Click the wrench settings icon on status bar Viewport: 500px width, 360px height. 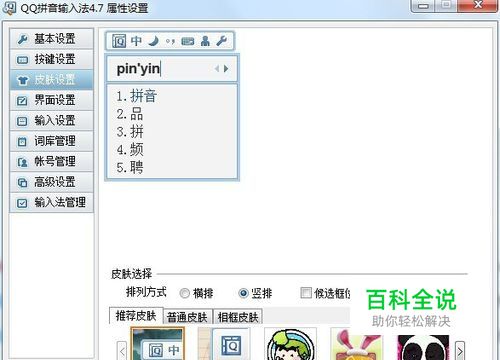click(x=222, y=41)
